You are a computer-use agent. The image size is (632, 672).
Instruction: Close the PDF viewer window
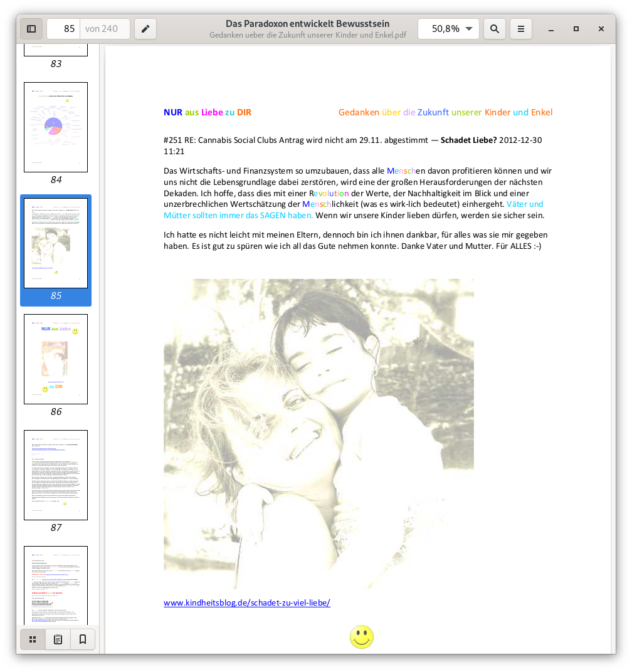[x=601, y=29]
